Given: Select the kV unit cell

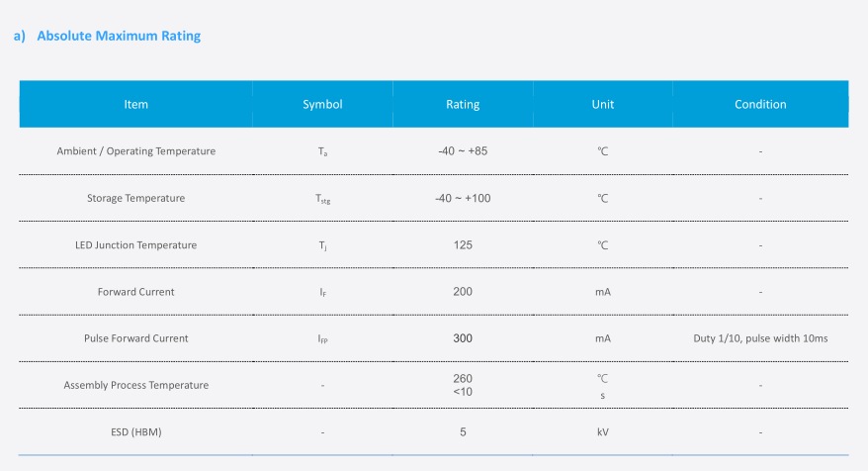Looking at the screenshot, I should pyautogui.click(x=602, y=431).
